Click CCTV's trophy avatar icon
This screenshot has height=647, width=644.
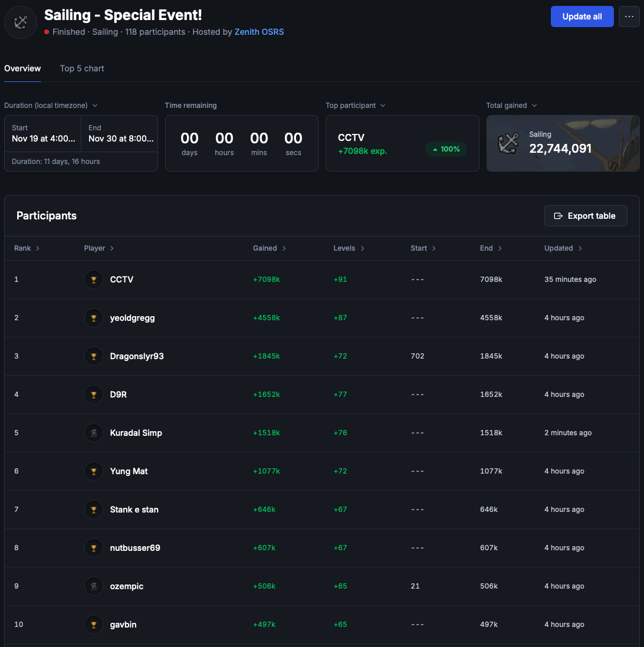(x=93, y=280)
